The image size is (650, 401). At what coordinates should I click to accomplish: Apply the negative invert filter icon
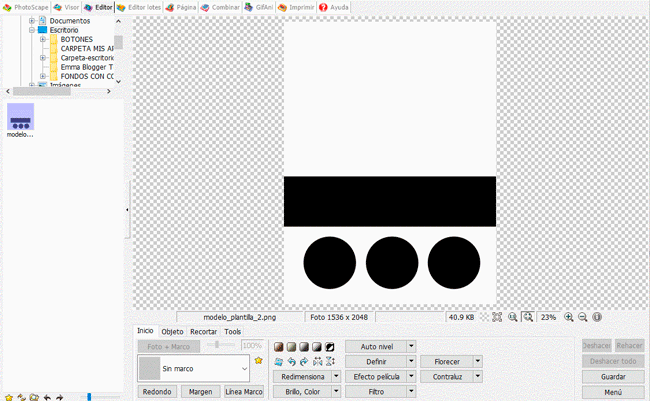point(330,347)
